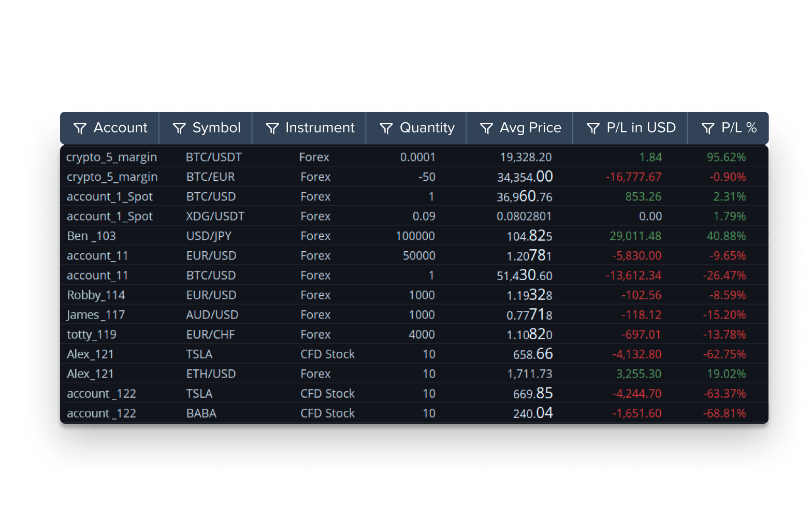Sort by the Avg Price header text

coord(530,128)
